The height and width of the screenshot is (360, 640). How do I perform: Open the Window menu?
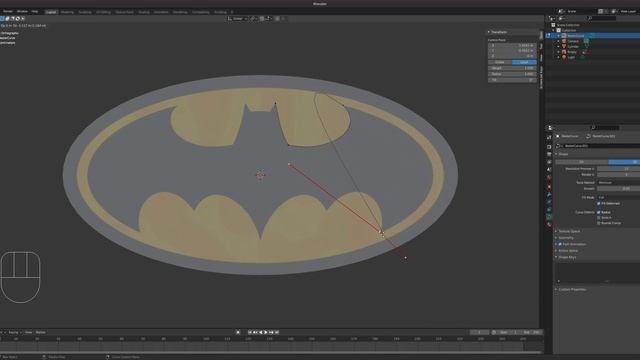[22, 11]
